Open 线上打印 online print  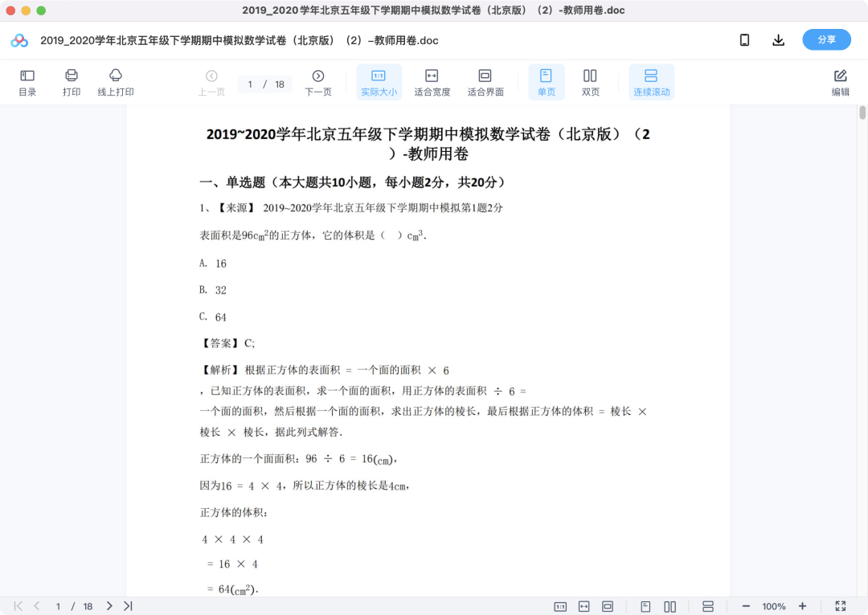(116, 83)
